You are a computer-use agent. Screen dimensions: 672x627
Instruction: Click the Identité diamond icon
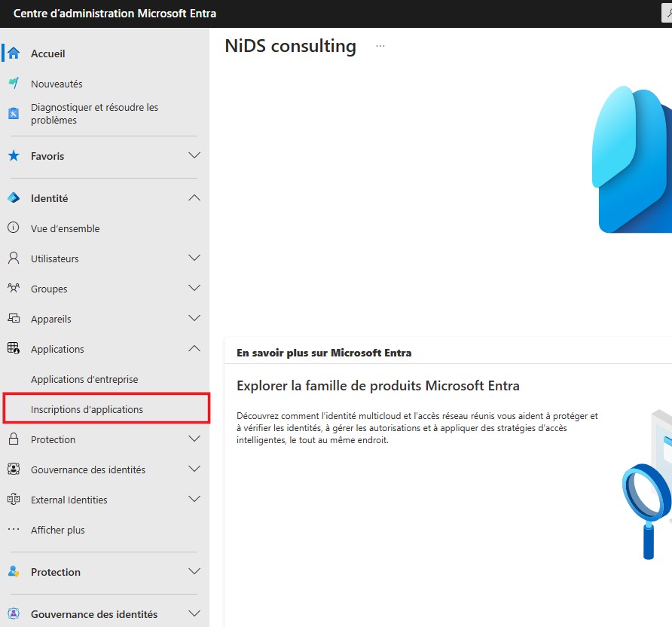click(x=14, y=197)
